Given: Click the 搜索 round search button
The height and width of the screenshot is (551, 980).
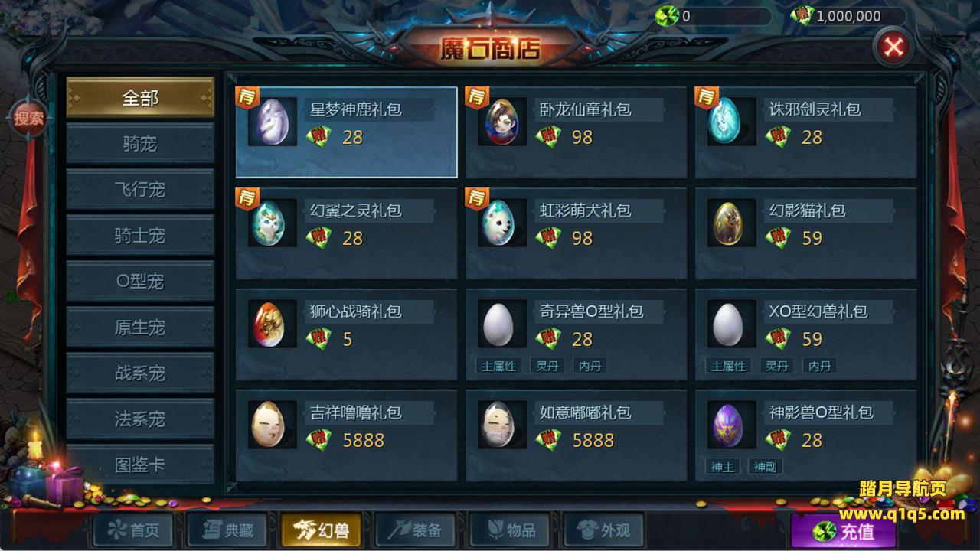Looking at the screenshot, I should tap(29, 119).
